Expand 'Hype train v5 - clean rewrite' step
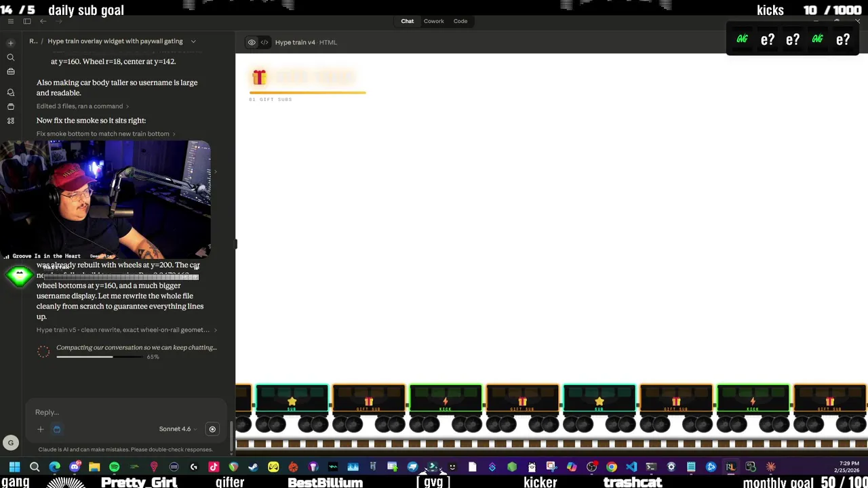This screenshot has width=868, height=488. [127, 330]
